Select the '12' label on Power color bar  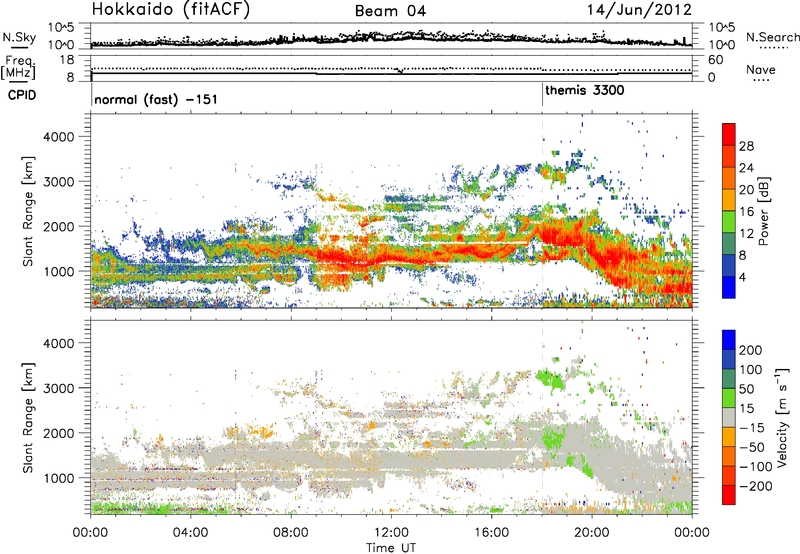click(x=746, y=234)
